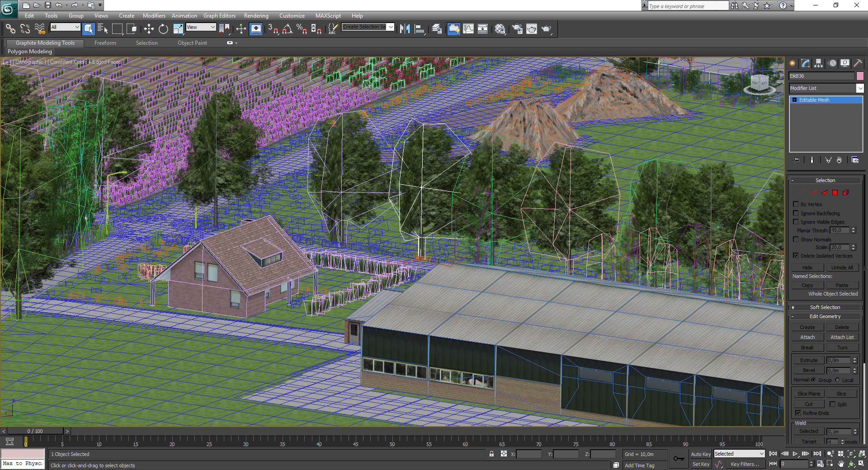The height and width of the screenshot is (470, 868).
Task: Click the Pin Stack icon
Action: click(796, 160)
